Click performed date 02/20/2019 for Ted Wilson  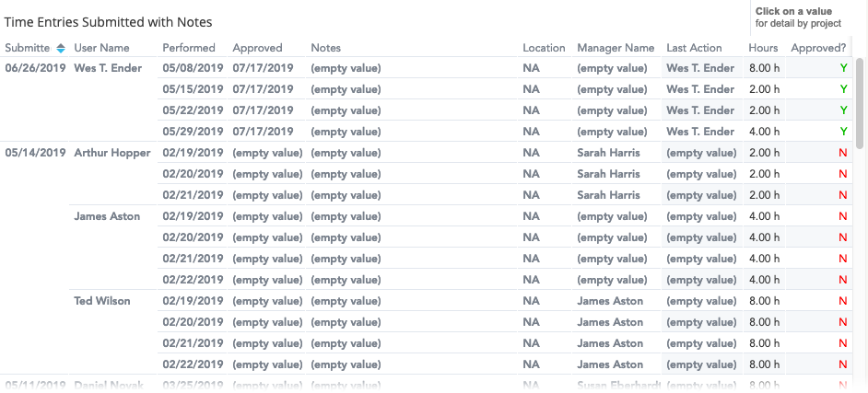point(194,322)
